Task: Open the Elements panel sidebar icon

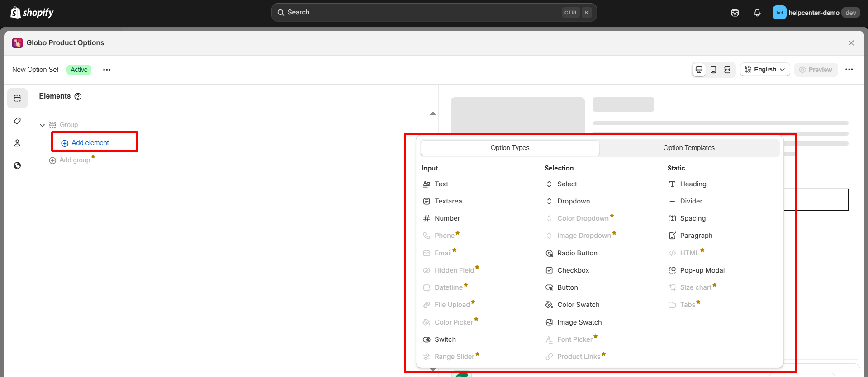Action: pyautogui.click(x=17, y=98)
